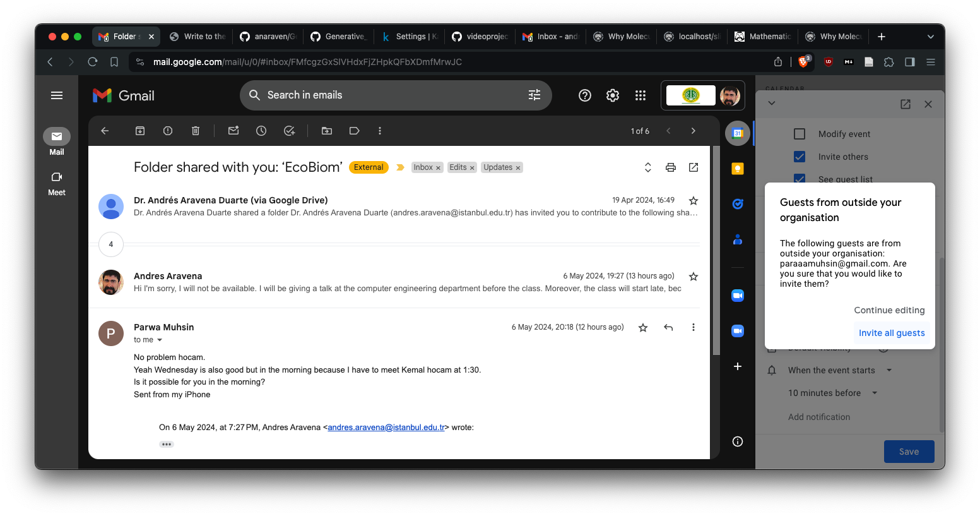The height and width of the screenshot is (516, 980).
Task: Archive the email using toolbar icon
Action: (x=140, y=131)
